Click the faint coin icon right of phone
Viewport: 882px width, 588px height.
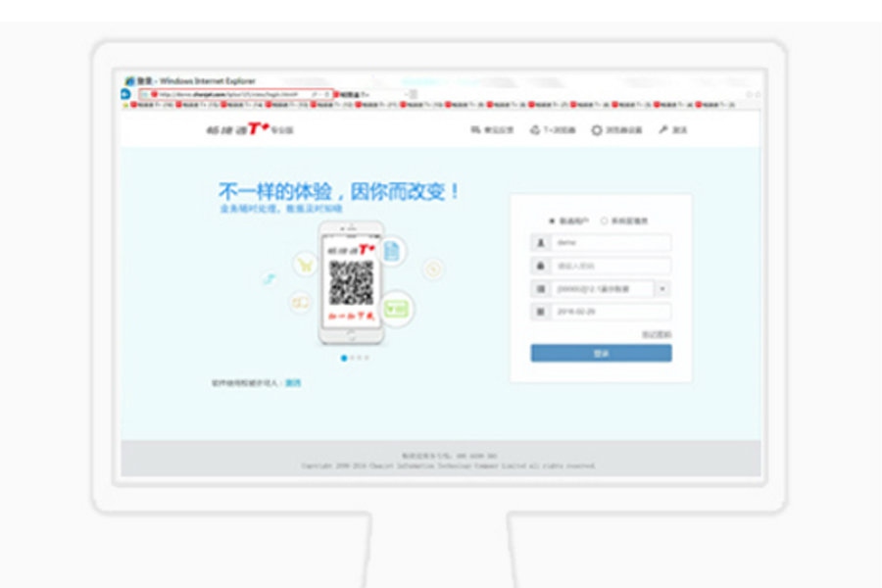coord(432,269)
